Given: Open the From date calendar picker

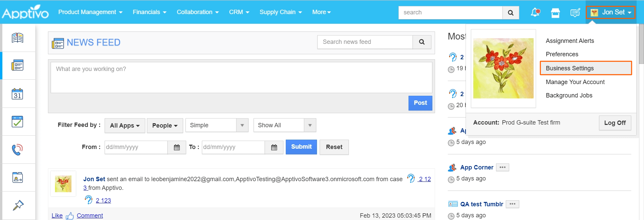Looking at the screenshot, I should coord(177,147).
